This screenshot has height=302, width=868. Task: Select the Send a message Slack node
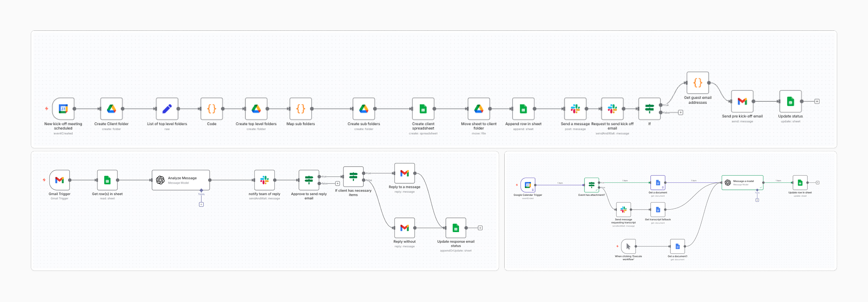[x=575, y=109]
